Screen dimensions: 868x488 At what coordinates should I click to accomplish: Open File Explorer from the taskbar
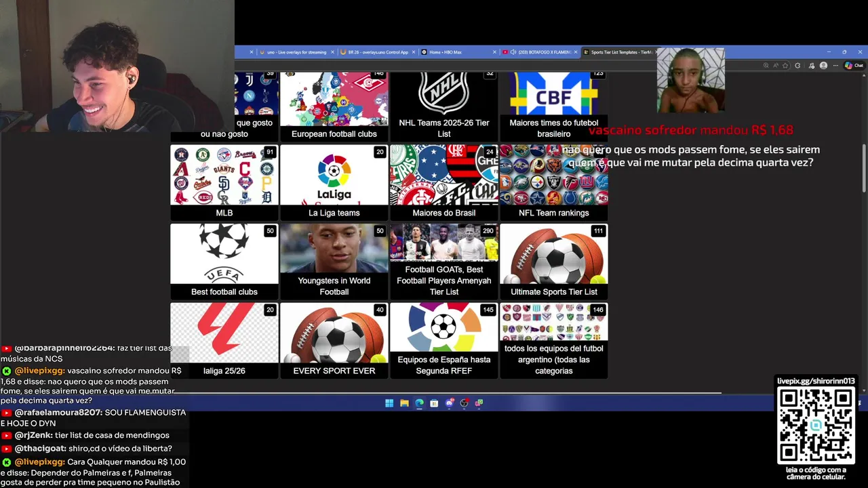click(x=404, y=403)
